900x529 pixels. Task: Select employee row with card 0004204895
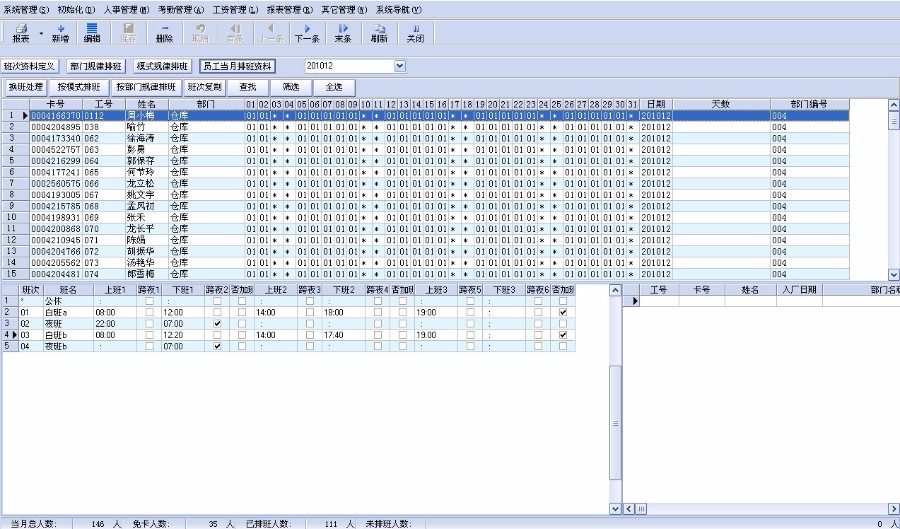tap(425, 127)
